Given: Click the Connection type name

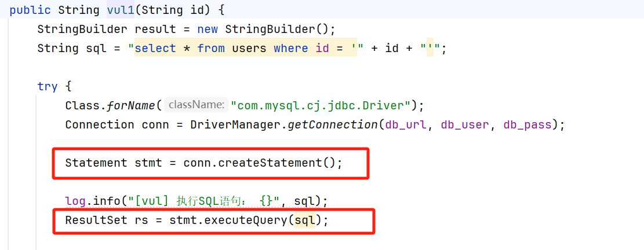Looking at the screenshot, I should click(100, 124).
